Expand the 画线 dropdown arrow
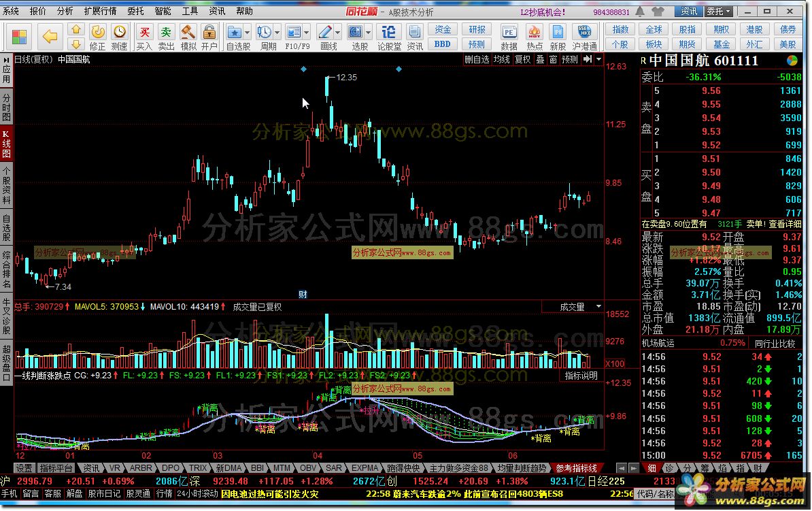 click(337, 33)
